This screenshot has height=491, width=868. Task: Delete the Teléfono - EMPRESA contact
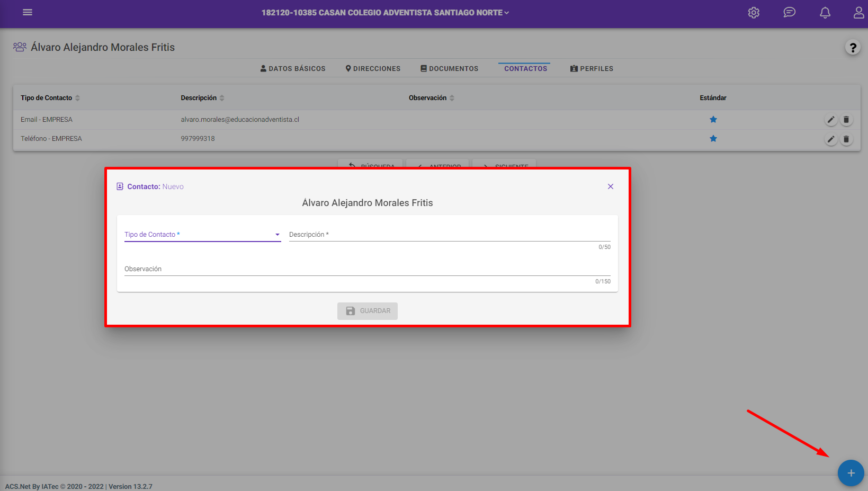[846, 139]
